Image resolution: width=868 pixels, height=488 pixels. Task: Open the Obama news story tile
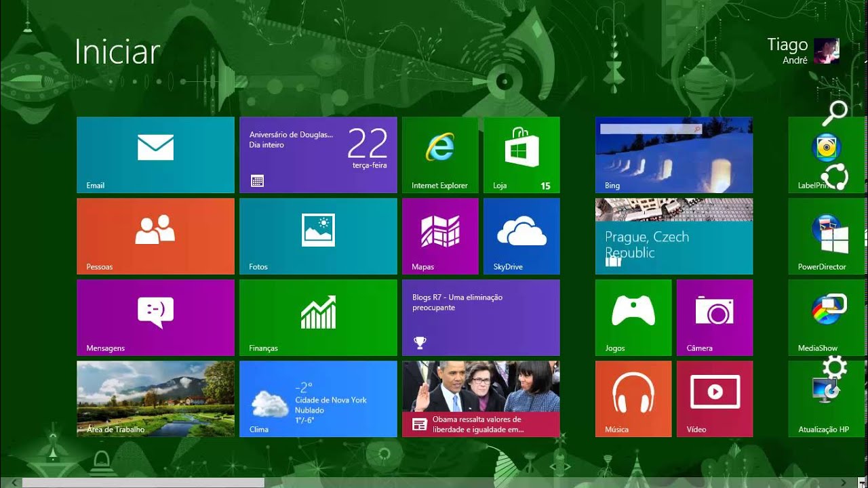point(481,399)
